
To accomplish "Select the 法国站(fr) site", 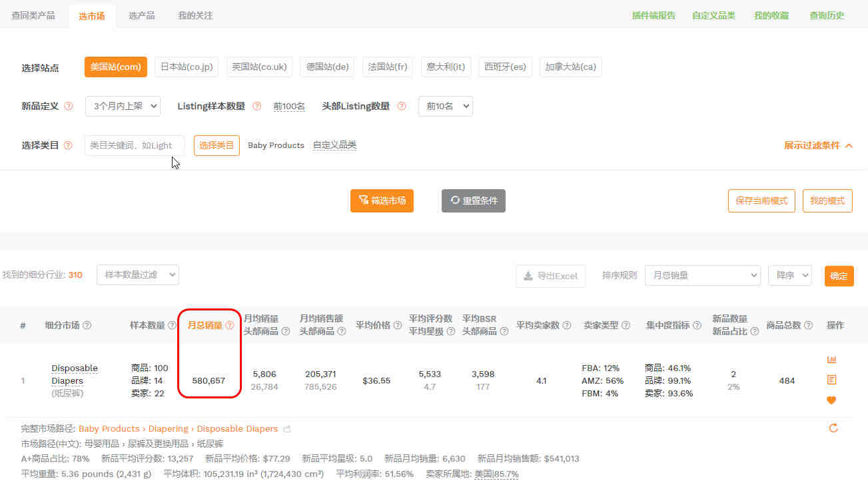I will [x=388, y=67].
